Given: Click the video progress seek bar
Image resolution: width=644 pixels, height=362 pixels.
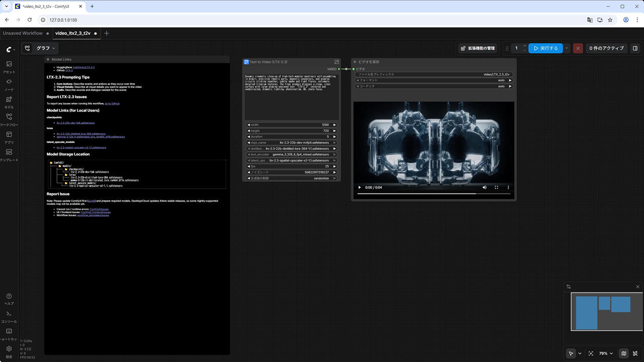Looking at the screenshot, I should coord(417,194).
